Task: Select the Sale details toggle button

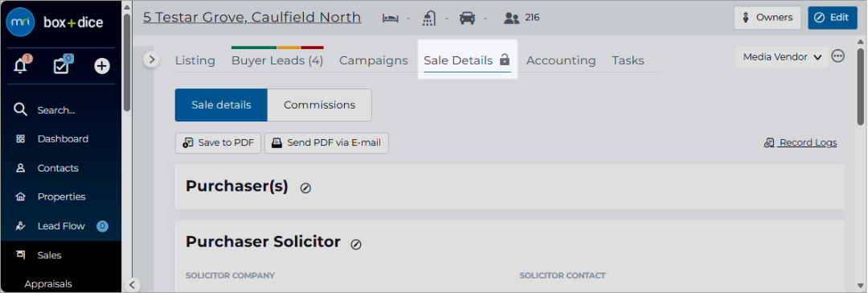Action: [222, 105]
